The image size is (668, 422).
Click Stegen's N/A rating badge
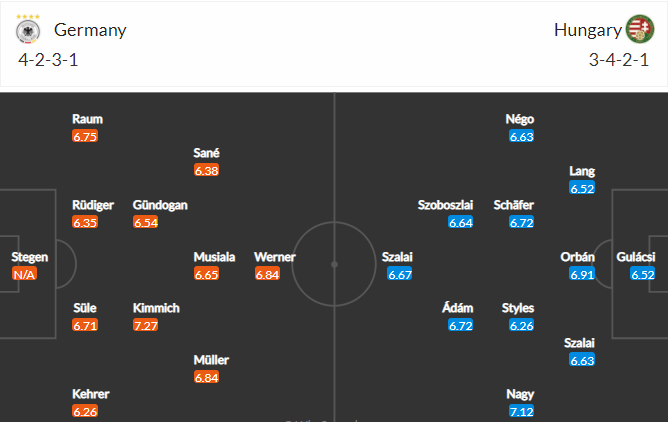tap(24, 274)
